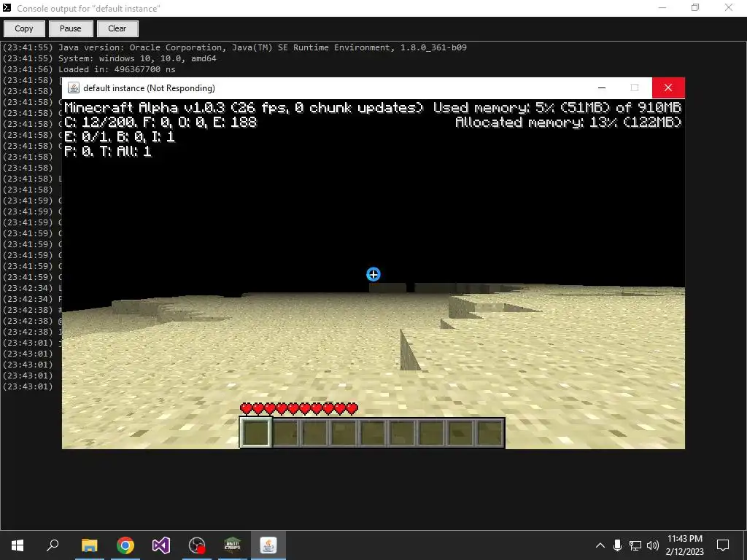This screenshot has height=560, width=747.
Task: Click the microphone tray icon
Action: 617,545
